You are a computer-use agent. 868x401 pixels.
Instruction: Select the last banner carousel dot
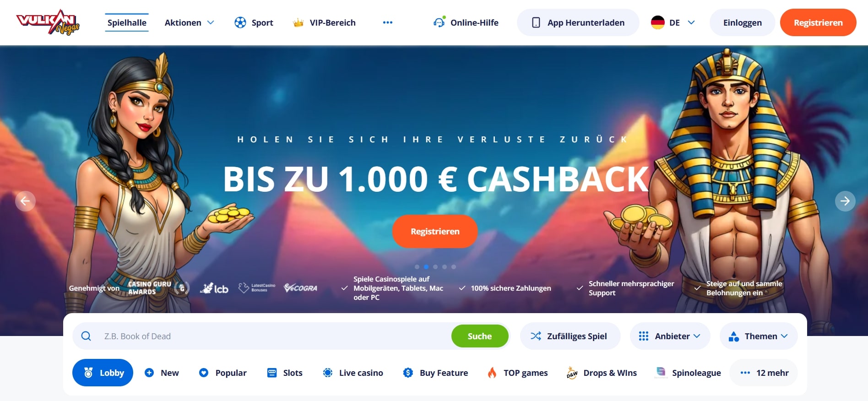454,267
